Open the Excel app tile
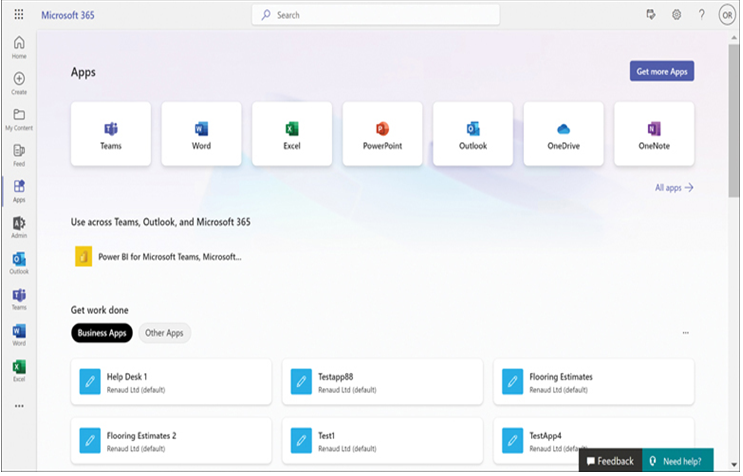The height and width of the screenshot is (476, 743). pyautogui.click(x=292, y=134)
